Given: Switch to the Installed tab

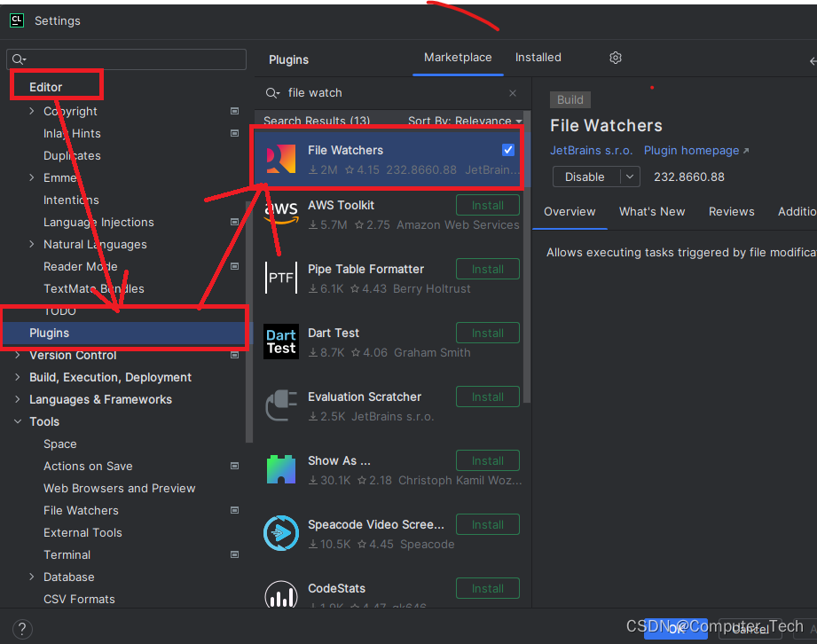Looking at the screenshot, I should point(538,58).
